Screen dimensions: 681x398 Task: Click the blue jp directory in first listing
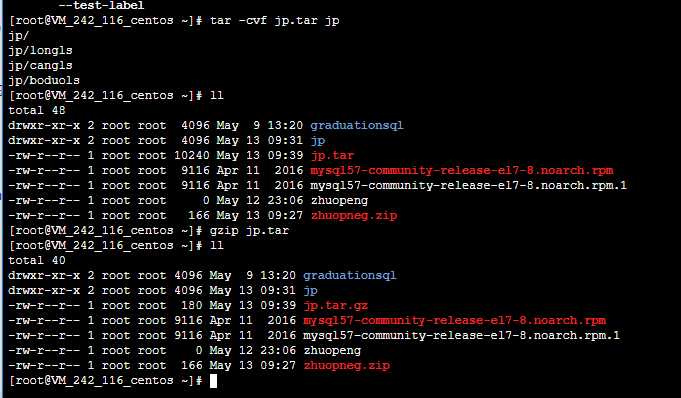(318, 141)
